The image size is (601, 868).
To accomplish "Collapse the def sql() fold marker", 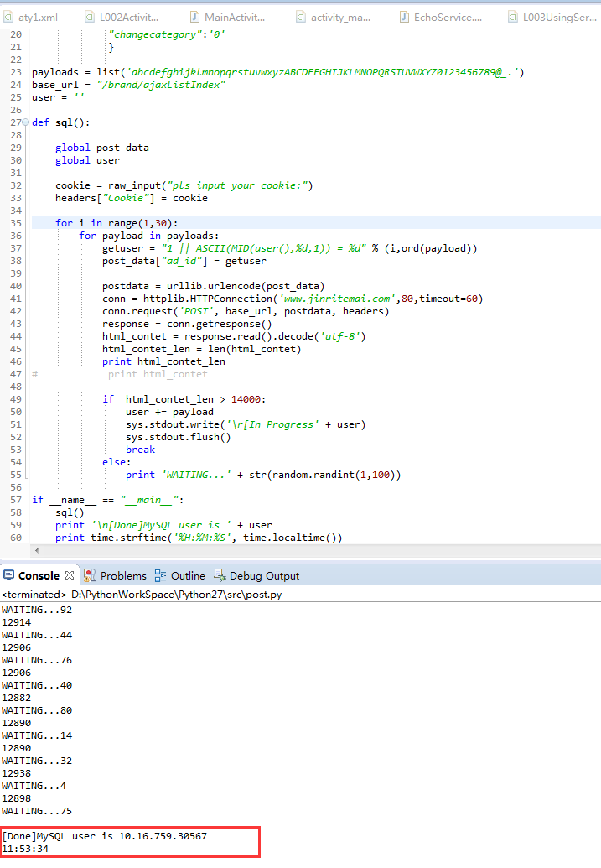I will (x=25, y=122).
